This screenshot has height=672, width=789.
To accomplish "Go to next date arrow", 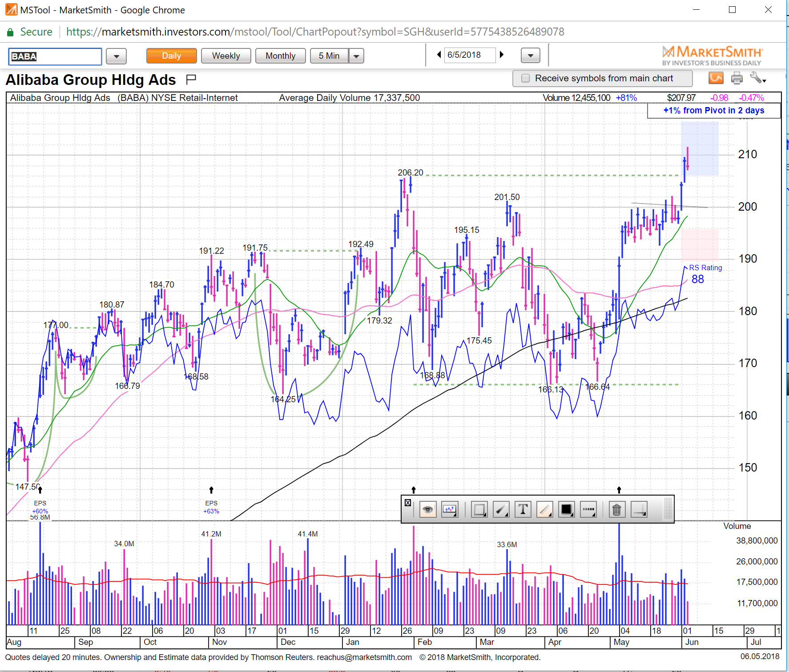I will 502,55.
